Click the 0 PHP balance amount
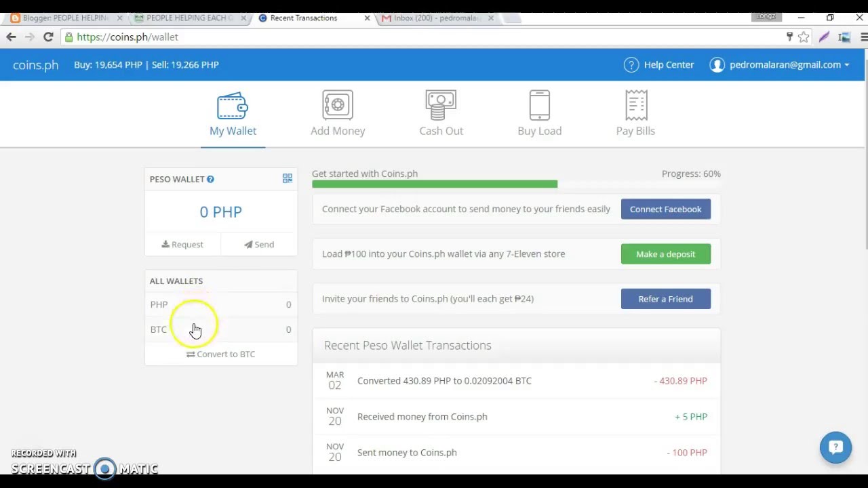This screenshot has height=488, width=868. [x=221, y=212]
